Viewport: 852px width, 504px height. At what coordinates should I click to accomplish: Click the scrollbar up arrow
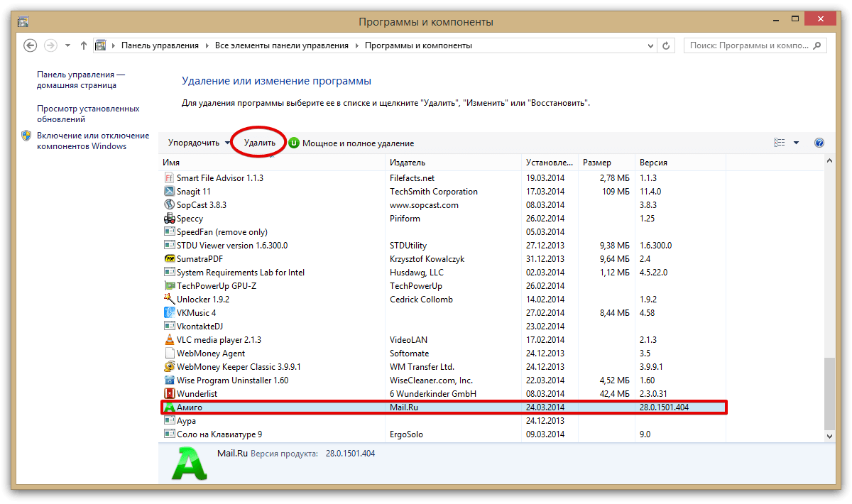(x=829, y=162)
